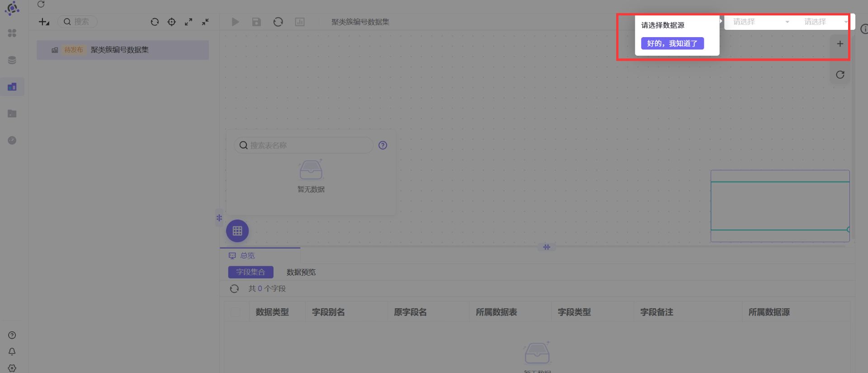
Task: Select the 字段集合 tab
Action: (x=250, y=272)
